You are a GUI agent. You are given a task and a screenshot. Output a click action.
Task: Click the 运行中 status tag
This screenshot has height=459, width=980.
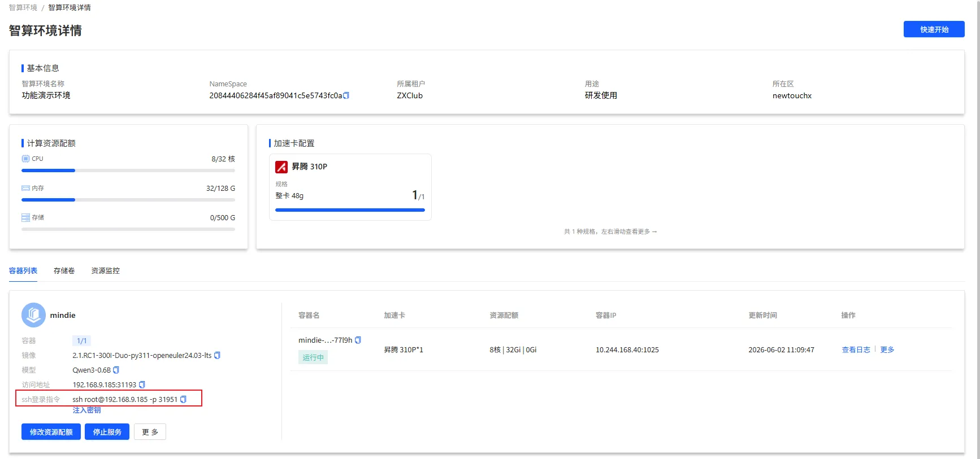point(313,357)
